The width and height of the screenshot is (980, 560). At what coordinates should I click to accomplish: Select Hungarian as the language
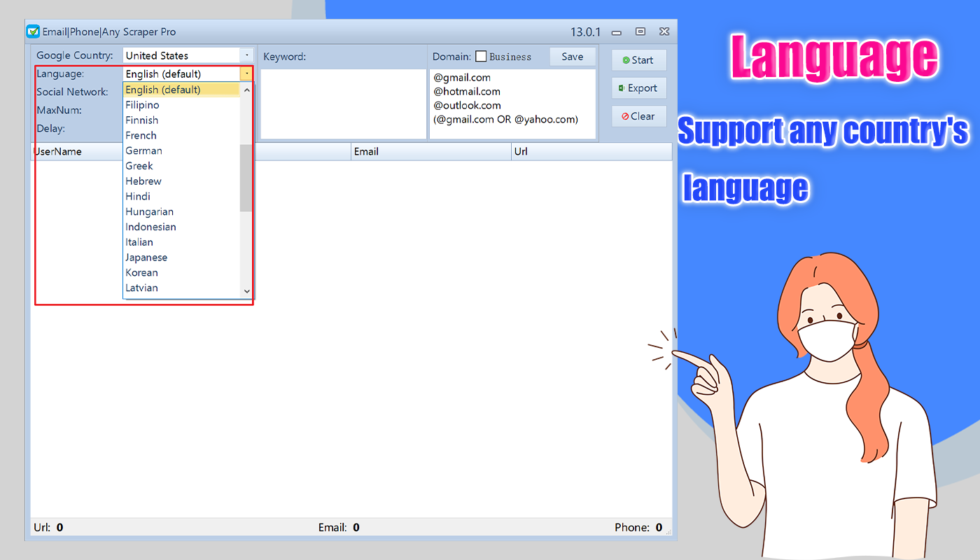181,212
